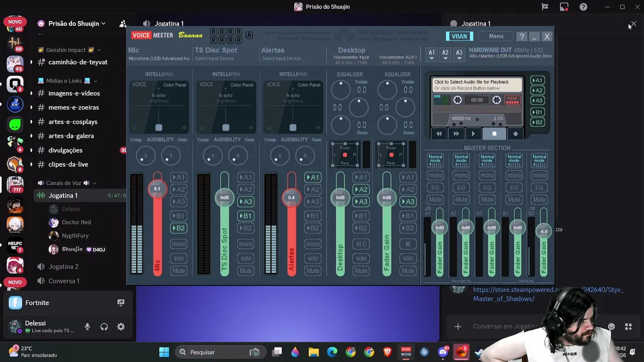
Task: Open Discord from the taskbar
Action: point(443,352)
